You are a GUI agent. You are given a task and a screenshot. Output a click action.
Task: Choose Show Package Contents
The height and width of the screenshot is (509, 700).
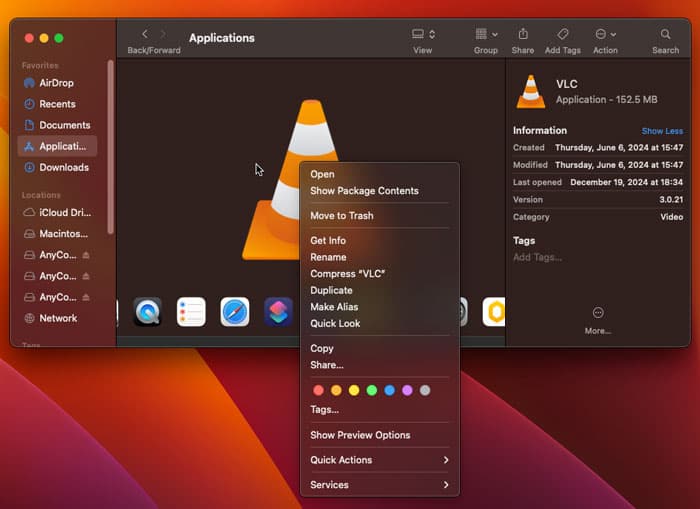tap(379, 191)
